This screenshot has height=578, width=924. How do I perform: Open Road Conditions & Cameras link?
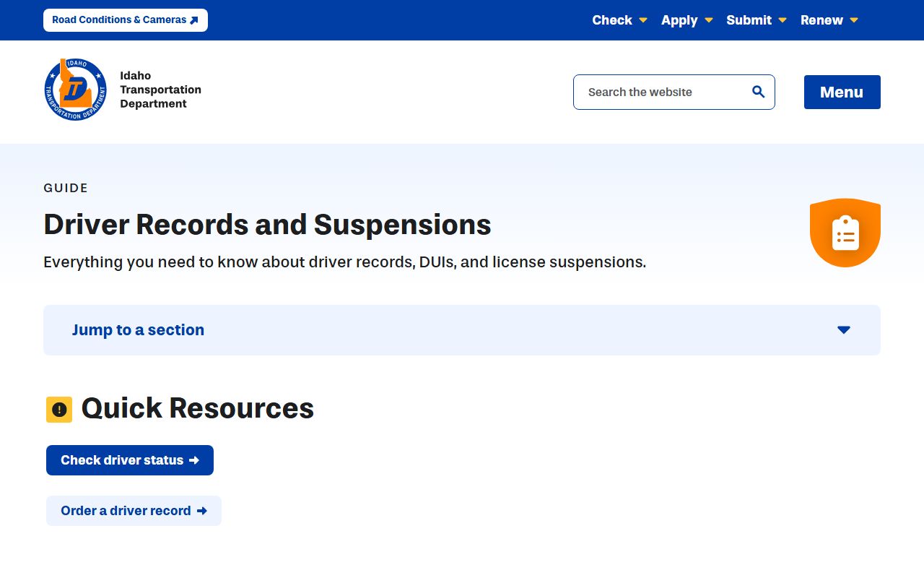[126, 20]
